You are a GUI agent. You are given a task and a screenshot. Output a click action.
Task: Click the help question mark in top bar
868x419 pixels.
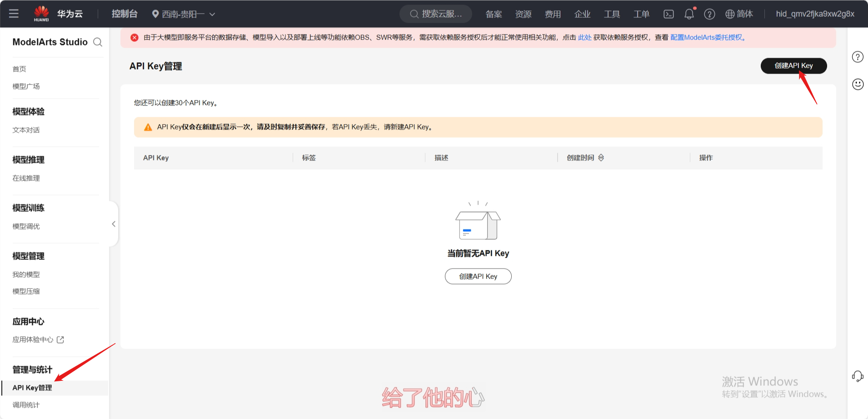tap(709, 14)
